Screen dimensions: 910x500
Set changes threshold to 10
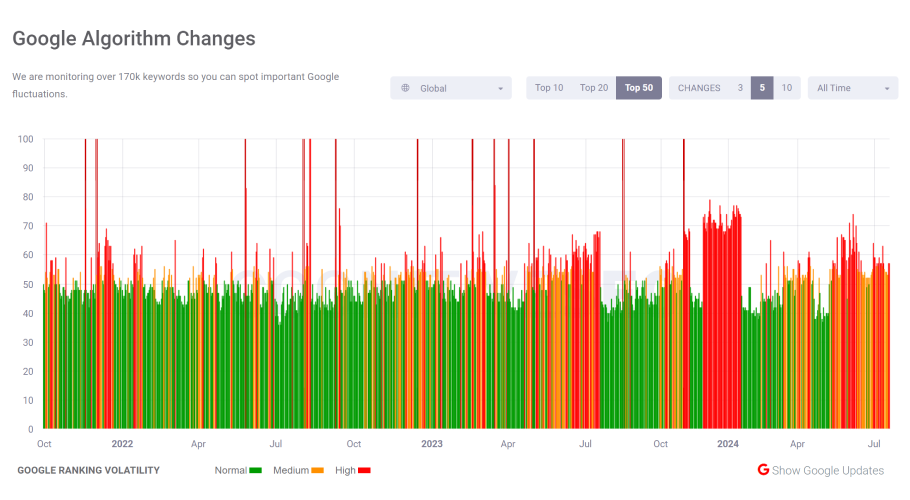pos(786,88)
